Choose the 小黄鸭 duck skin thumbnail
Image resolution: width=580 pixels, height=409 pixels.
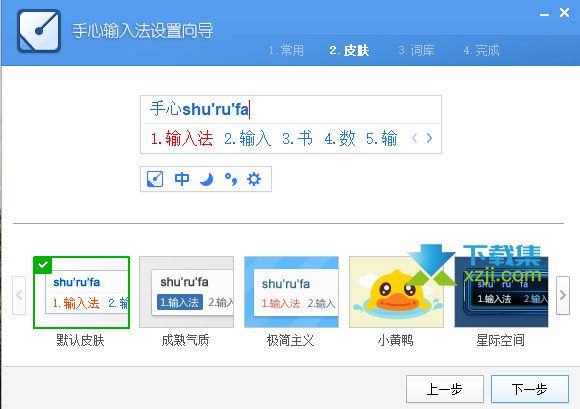pos(397,292)
